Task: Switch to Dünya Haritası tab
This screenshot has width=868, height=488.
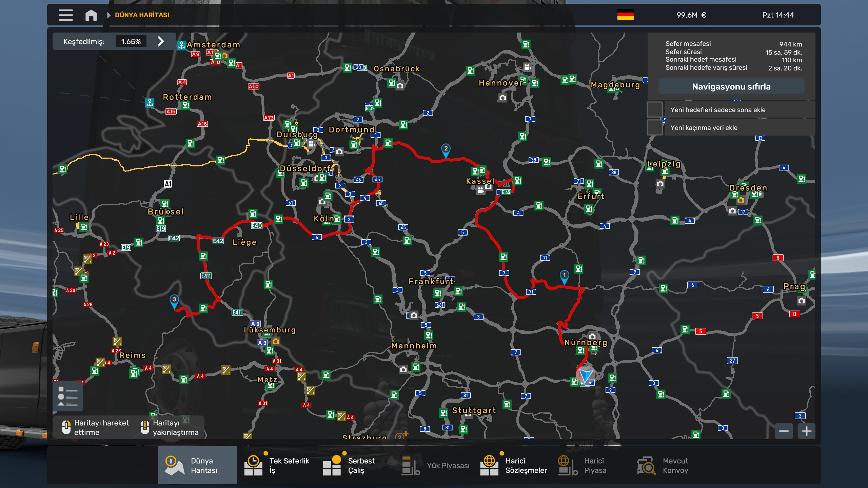Action: pos(197,465)
